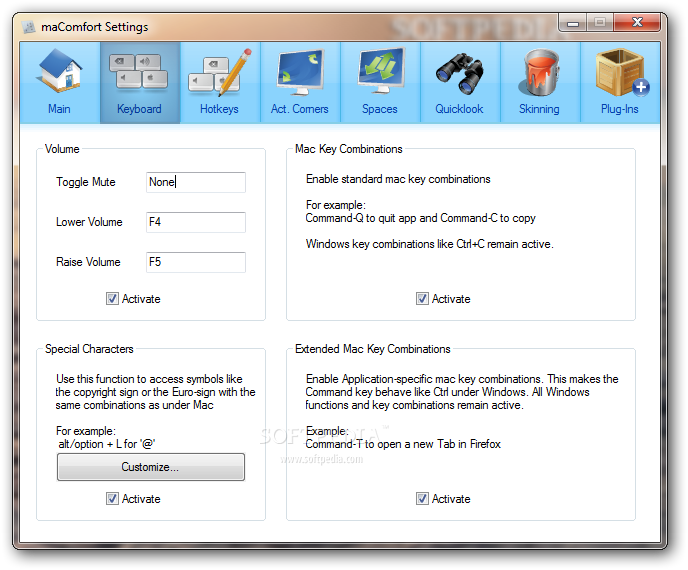
Task: Click the 'Toggle Mute' label
Action: coord(86,182)
